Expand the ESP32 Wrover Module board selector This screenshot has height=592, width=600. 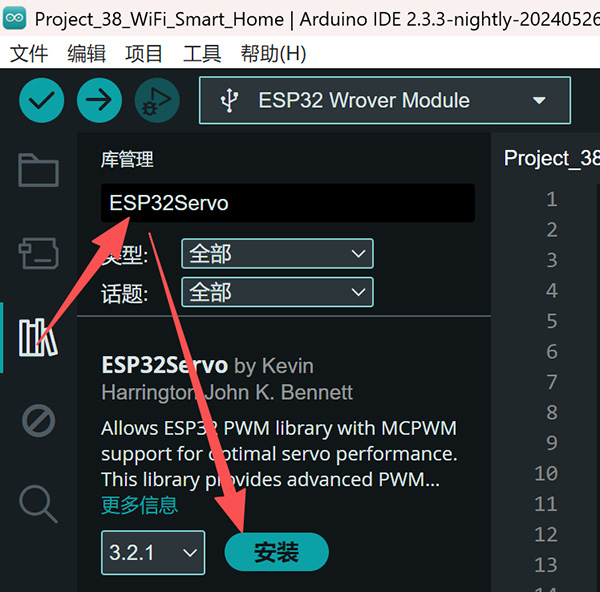click(385, 100)
